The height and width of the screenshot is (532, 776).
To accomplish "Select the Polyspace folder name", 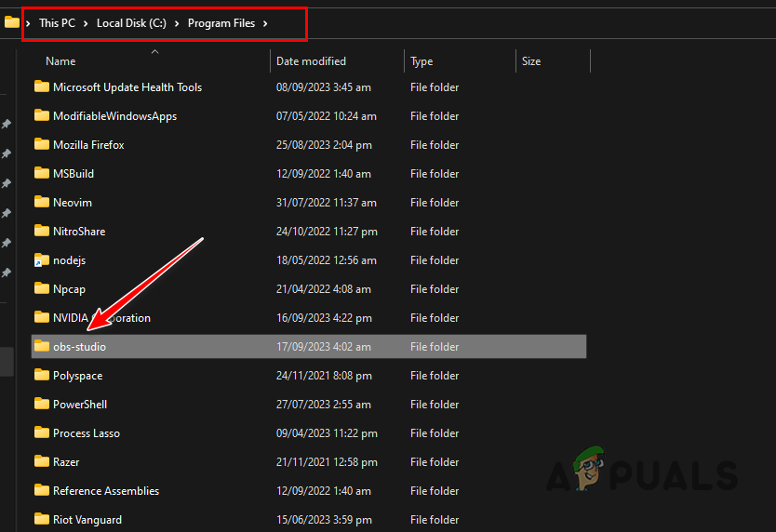I will click(78, 375).
